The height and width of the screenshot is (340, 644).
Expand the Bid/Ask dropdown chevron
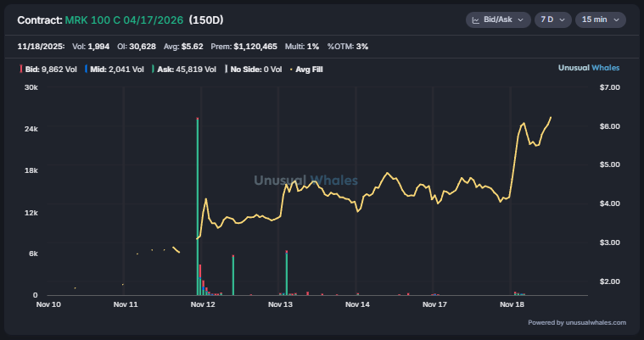click(520, 20)
